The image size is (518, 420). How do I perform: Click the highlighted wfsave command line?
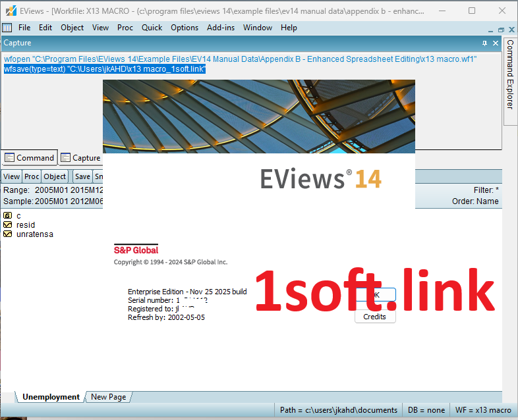[x=105, y=69]
